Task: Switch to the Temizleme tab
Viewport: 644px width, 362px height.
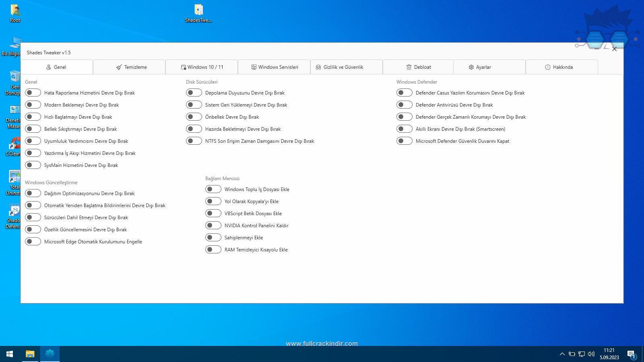Action: point(129,67)
